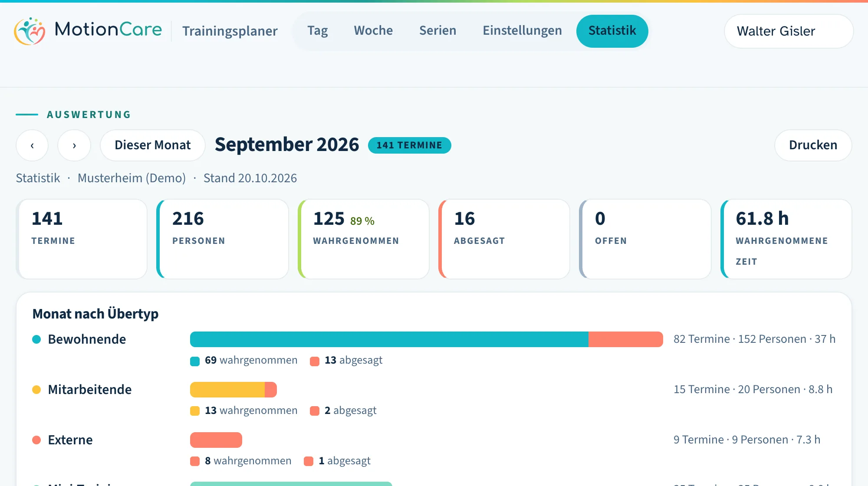Click '82 Termine · 152 Personen · 37 h'
The height and width of the screenshot is (486, 868).
754,339
